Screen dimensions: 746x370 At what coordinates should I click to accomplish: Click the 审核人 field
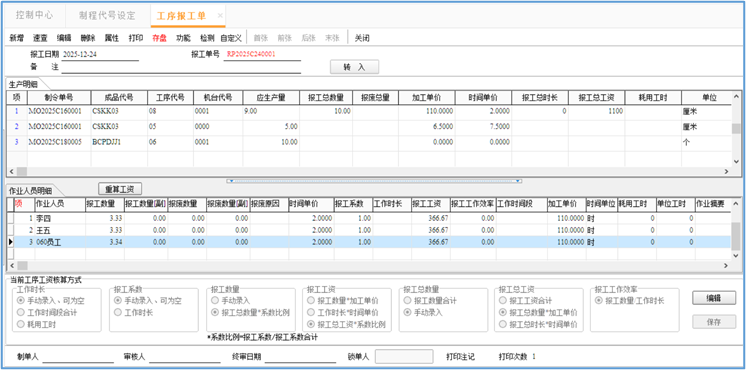[x=185, y=357]
